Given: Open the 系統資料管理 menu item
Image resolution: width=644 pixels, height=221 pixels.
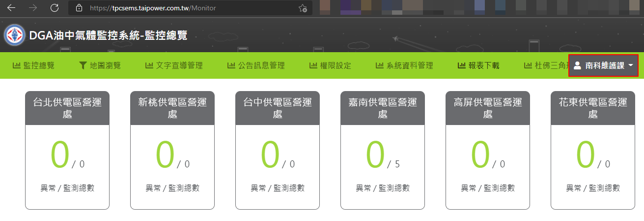Looking at the screenshot, I should (404, 65).
